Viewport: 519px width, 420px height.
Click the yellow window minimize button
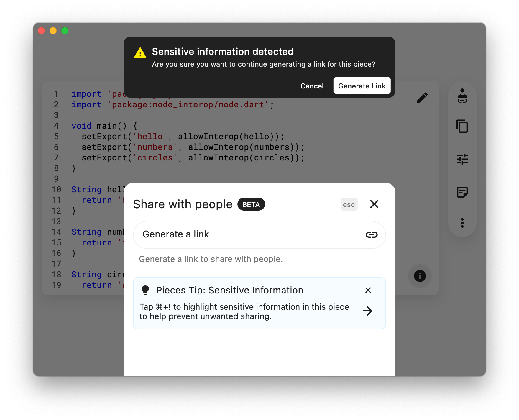pyautogui.click(x=53, y=31)
